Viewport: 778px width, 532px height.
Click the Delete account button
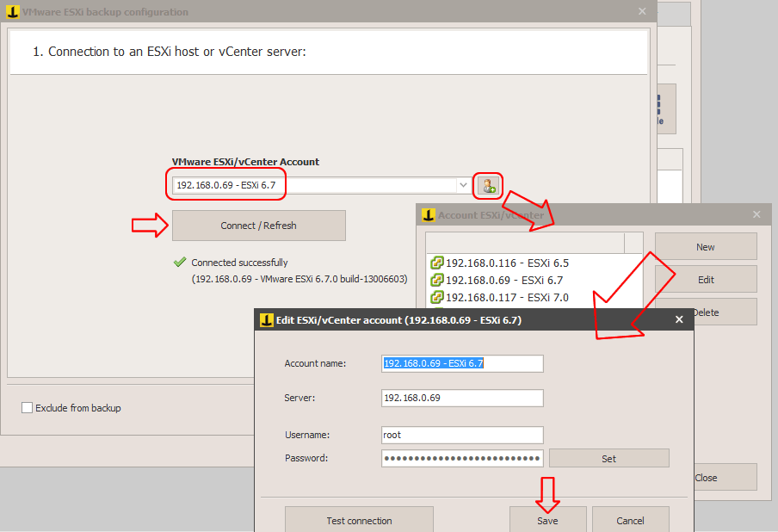coord(725,312)
